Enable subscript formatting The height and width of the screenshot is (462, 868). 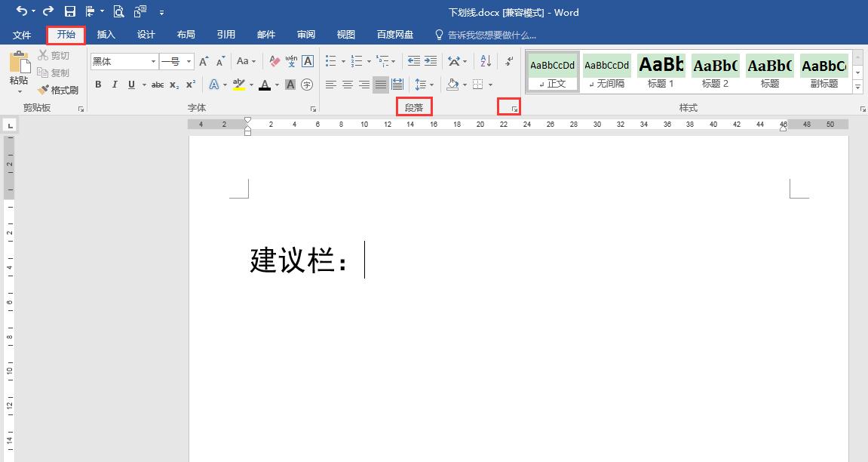coord(173,85)
